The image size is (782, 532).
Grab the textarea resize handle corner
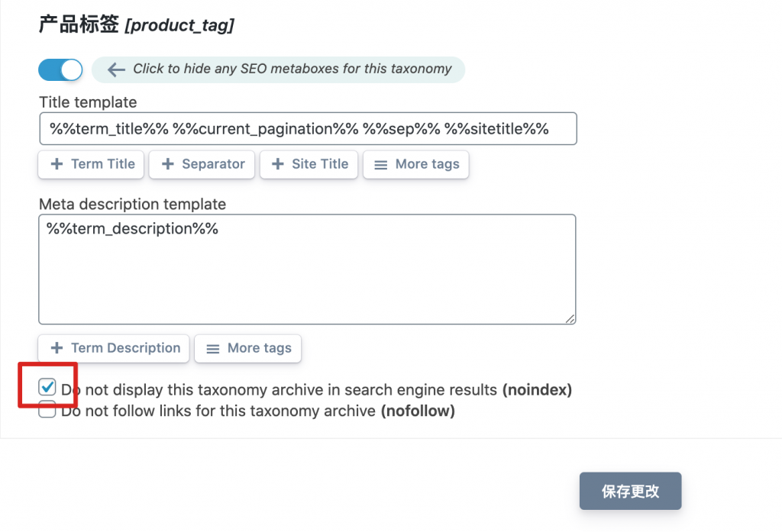570,319
